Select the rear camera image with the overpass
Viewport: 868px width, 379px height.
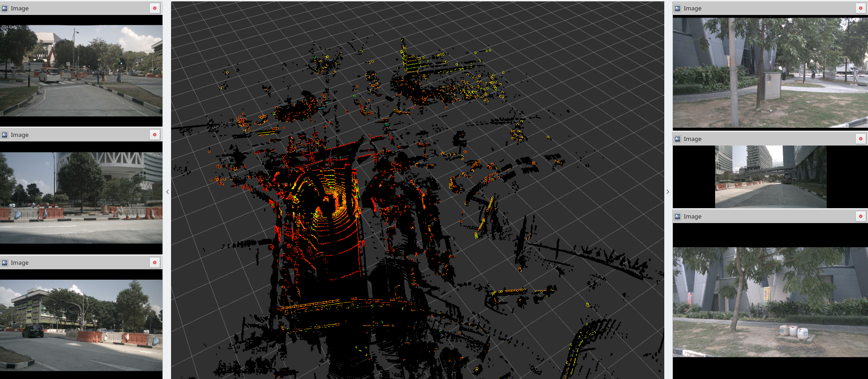click(x=770, y=177)
